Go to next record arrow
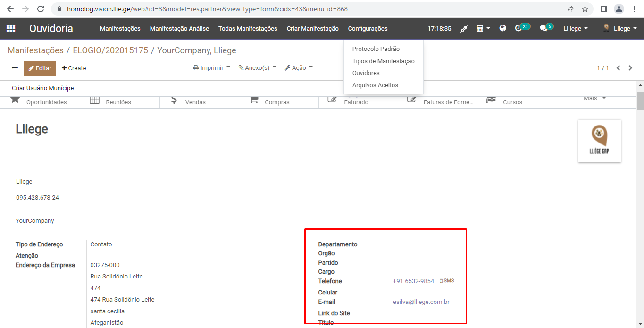644x328 pixels. click(630, 68)
